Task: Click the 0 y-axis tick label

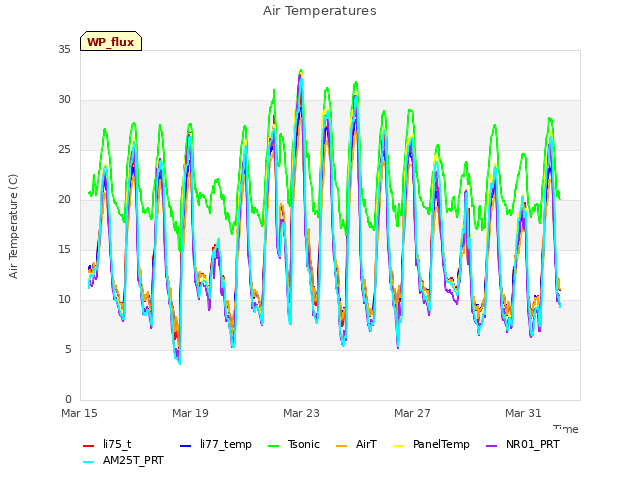Action: (x=68, y=399)
